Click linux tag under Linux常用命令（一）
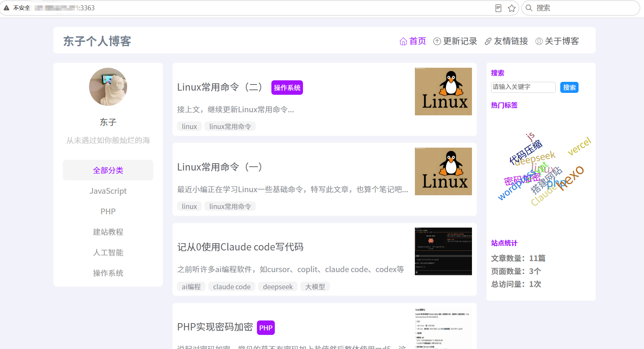 pos(189,206)
